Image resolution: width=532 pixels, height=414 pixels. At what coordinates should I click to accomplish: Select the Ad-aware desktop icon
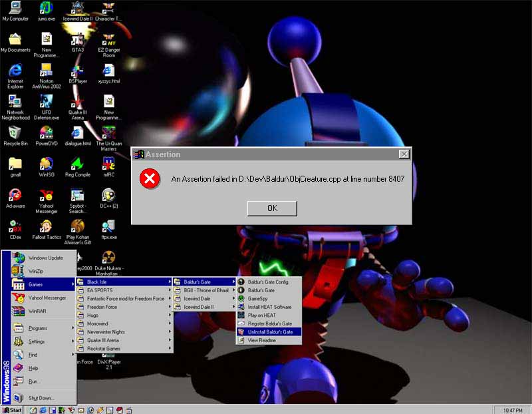pyautogui.click(x=15, y=198)
